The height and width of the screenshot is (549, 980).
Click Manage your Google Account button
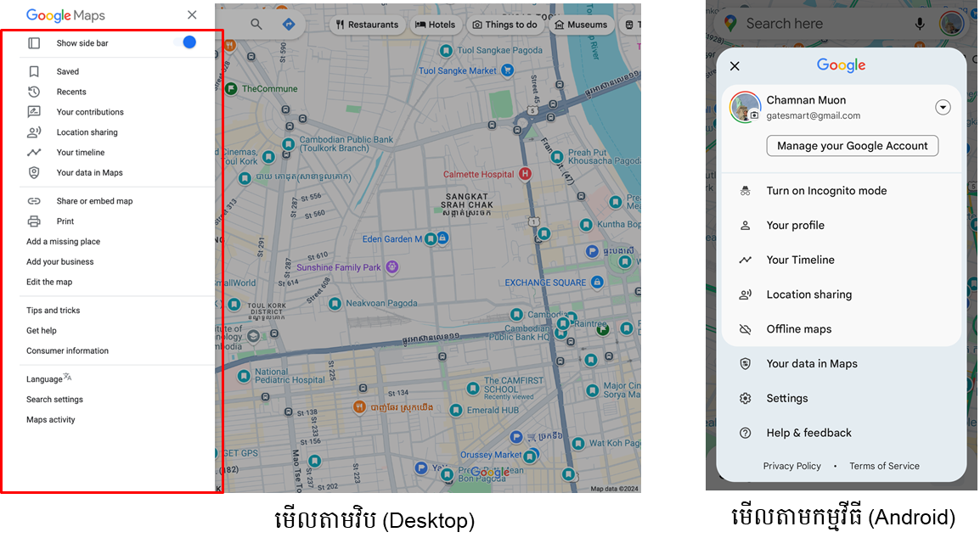click(x=852, y=146)
